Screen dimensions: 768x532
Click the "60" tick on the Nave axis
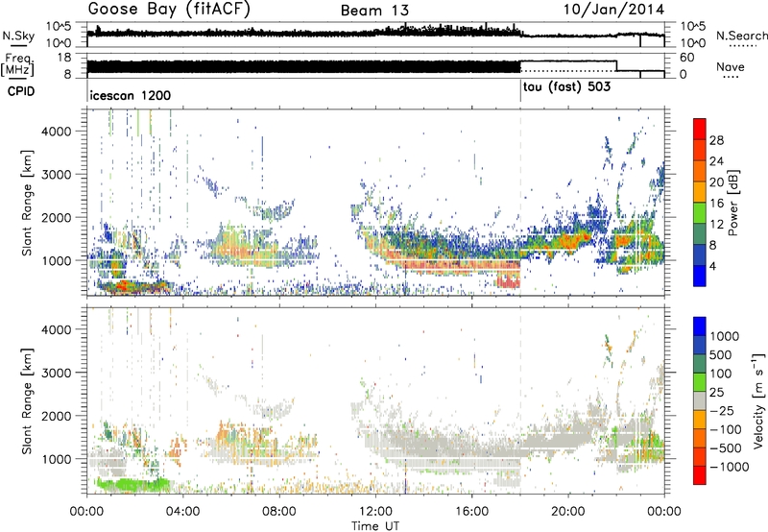pos(687,58)
